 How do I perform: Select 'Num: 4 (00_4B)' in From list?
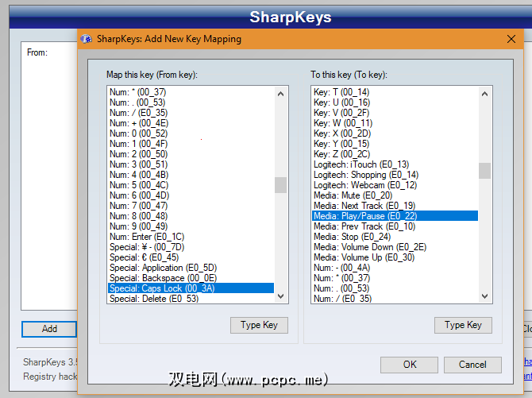[191, 175]
